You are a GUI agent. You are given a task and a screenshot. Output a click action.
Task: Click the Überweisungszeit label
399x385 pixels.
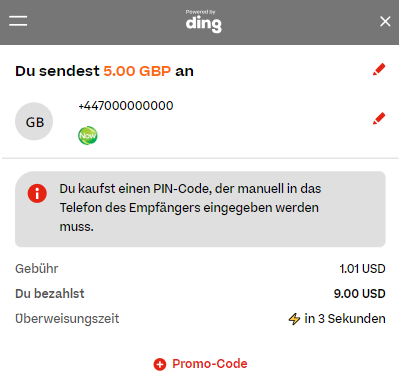click(x=67, y=319)
